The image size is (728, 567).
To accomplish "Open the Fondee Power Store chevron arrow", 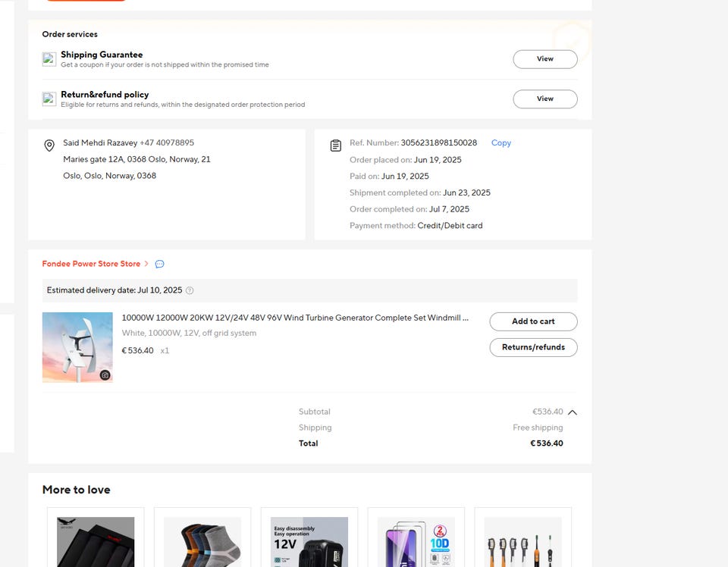I will tap(146, 264).
